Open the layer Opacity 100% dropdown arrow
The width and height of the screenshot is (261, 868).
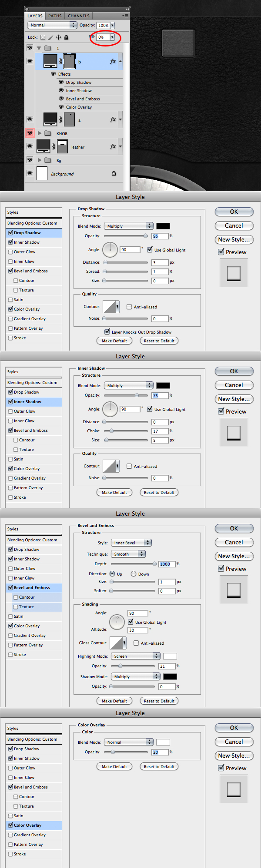tap(112, 26)
